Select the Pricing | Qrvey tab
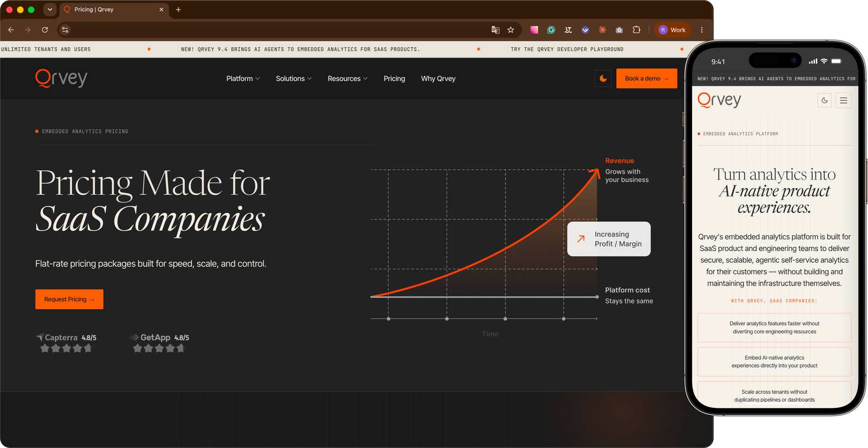The width and height of the screenshot is (868, 448). click(x=113, y=10)
